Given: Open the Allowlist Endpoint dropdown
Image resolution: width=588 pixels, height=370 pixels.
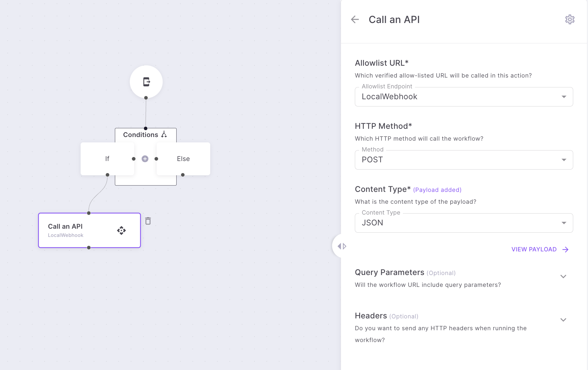Looking at the screenshot, I should (464, 97).
